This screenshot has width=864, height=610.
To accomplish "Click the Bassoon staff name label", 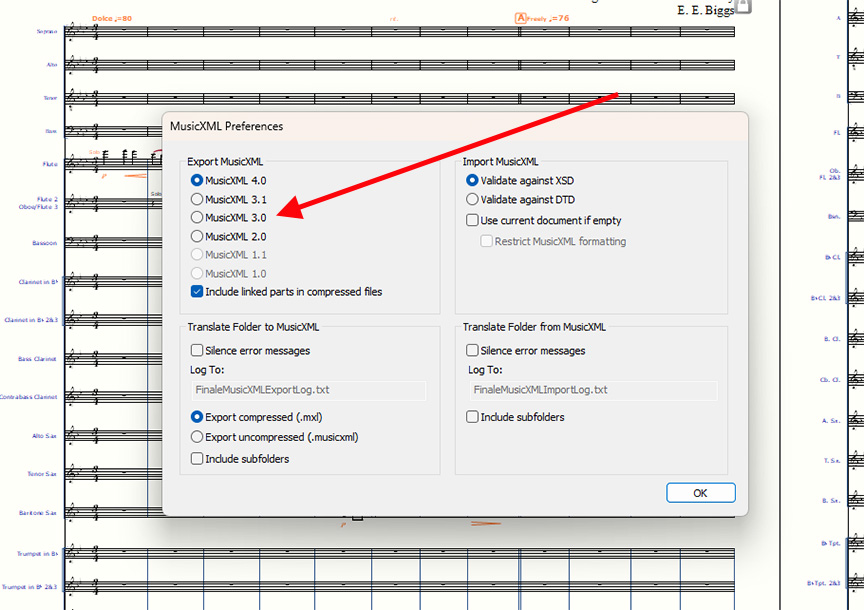I will [42, 242].
